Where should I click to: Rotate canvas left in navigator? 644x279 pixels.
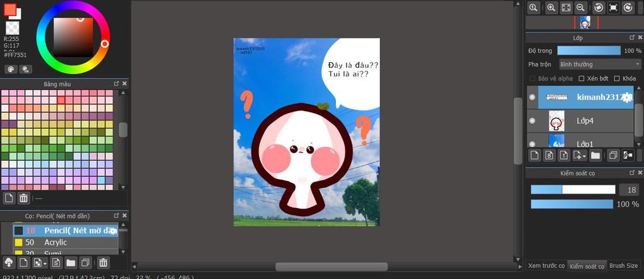coord(599,8)
